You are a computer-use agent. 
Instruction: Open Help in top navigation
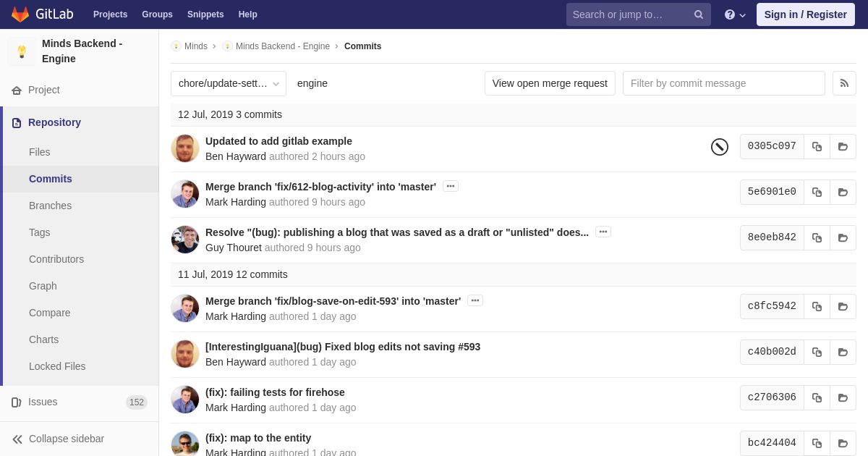[247, 14]
